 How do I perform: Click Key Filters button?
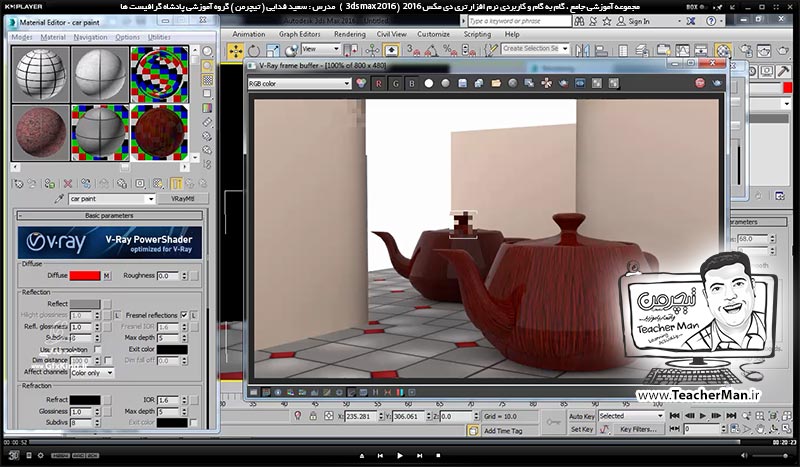coord(638,429)
